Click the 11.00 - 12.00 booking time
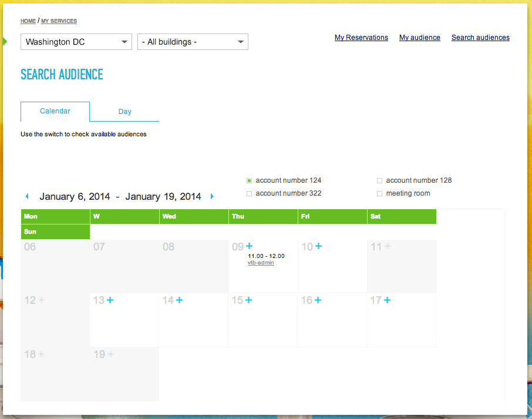Image resolution: width=532 pixels, height=419 pixels. point(266,256)
